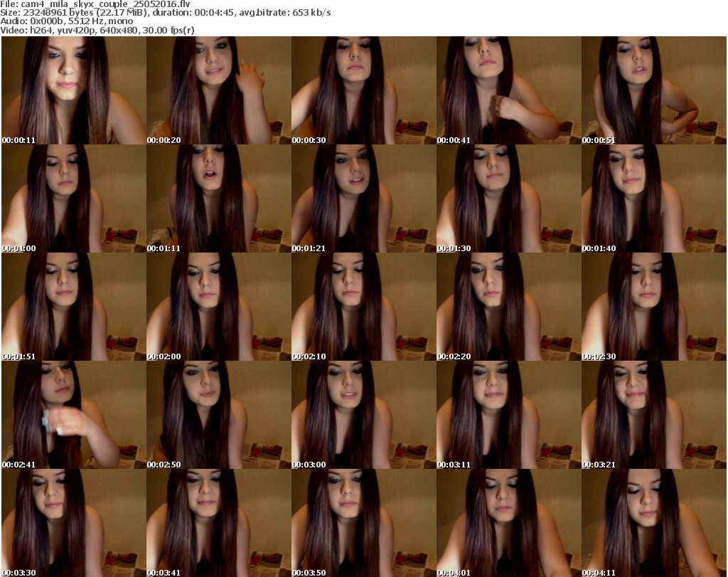View the frame labeled 00:03:50
The width and height of the screenshot is (728, 577).
coord(363,523)
